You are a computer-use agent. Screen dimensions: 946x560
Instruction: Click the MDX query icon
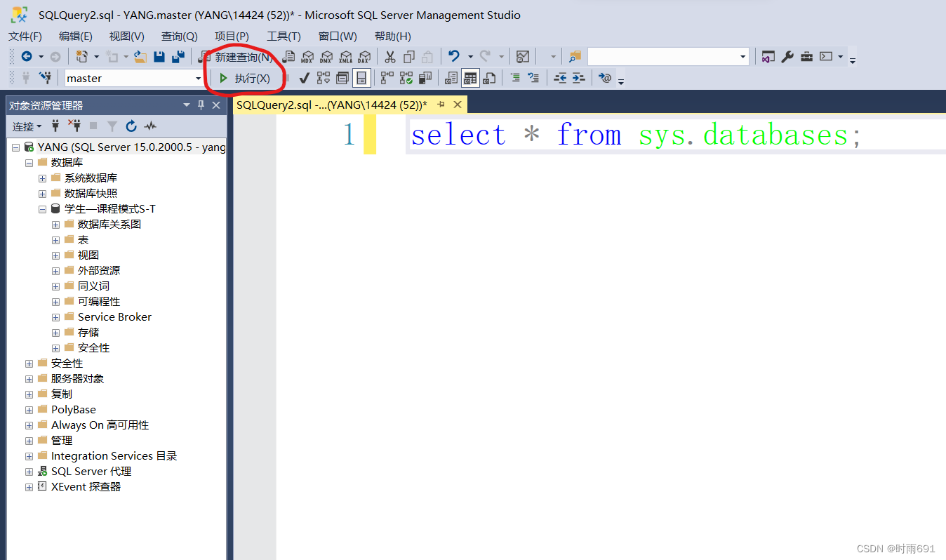pyautogui.click(x=307, y=57)
